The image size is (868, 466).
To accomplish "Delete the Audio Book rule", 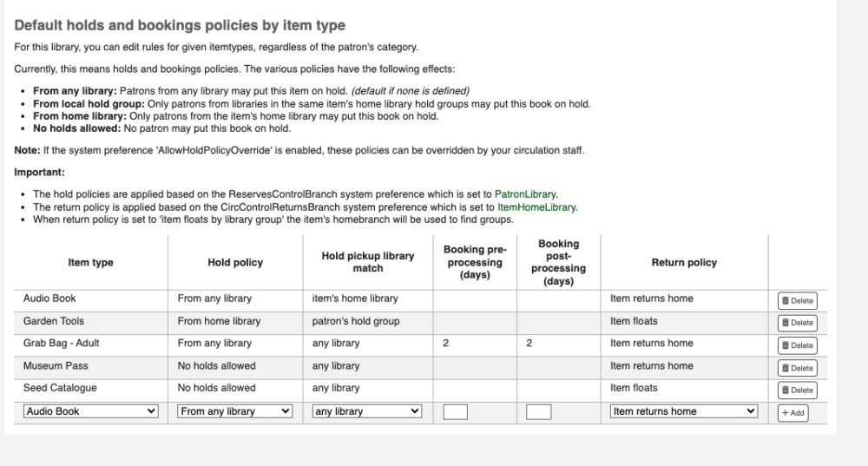I will pos(797,300).
